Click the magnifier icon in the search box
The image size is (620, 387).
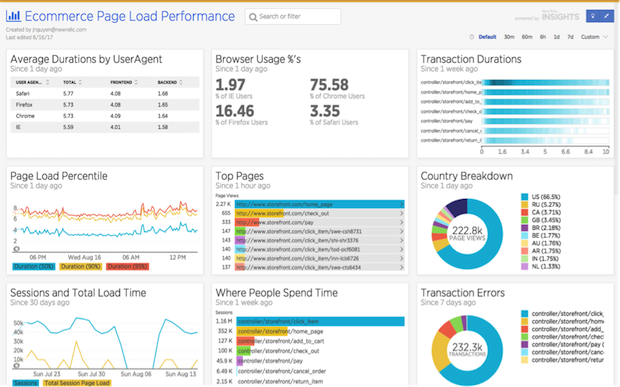tap(253, 17)
